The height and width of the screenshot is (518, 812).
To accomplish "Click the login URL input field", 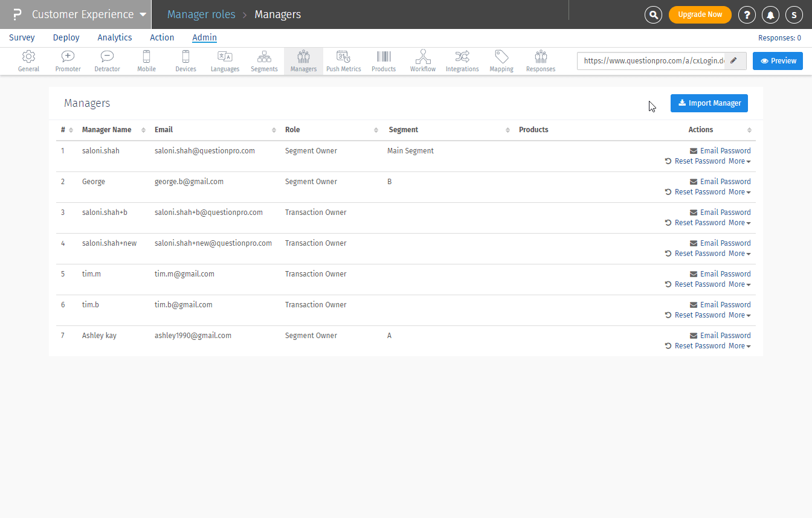I will (x=651, y=61).
